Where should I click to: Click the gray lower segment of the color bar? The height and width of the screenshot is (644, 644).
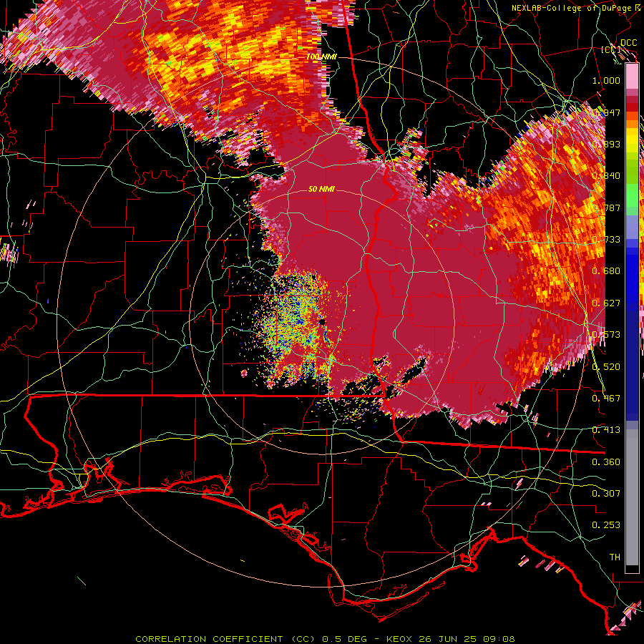tap(632, 497)
